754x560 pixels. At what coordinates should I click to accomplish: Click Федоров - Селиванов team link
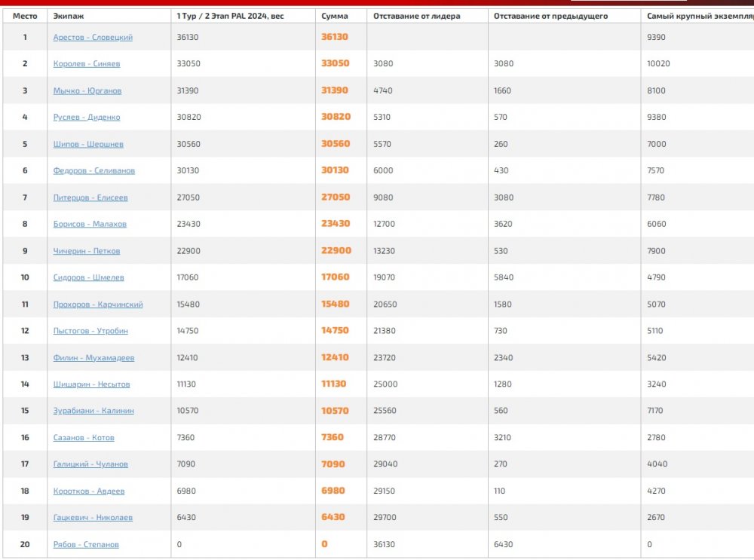[x=94, y=171]
